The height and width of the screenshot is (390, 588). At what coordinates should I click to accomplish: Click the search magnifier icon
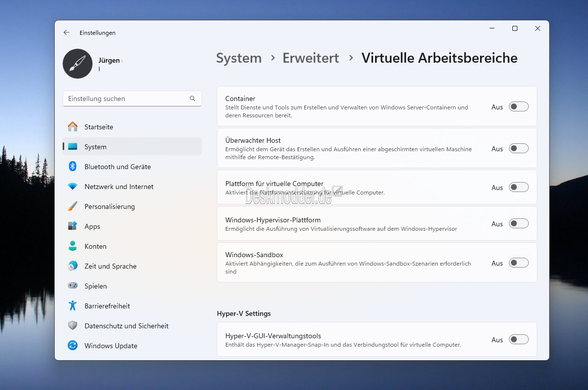[x=193, y=98]
